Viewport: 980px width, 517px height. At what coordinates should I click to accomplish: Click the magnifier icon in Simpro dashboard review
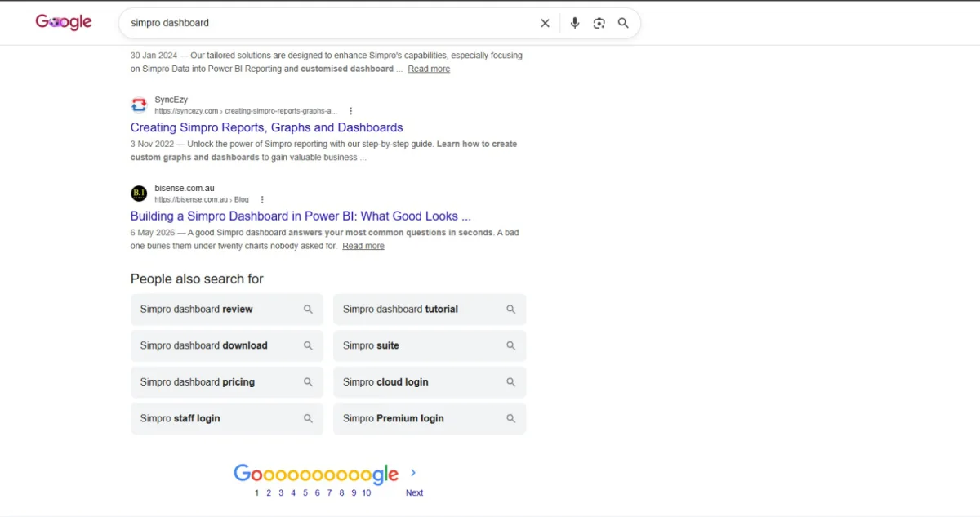pyautogui.click(x=308, y=310)
